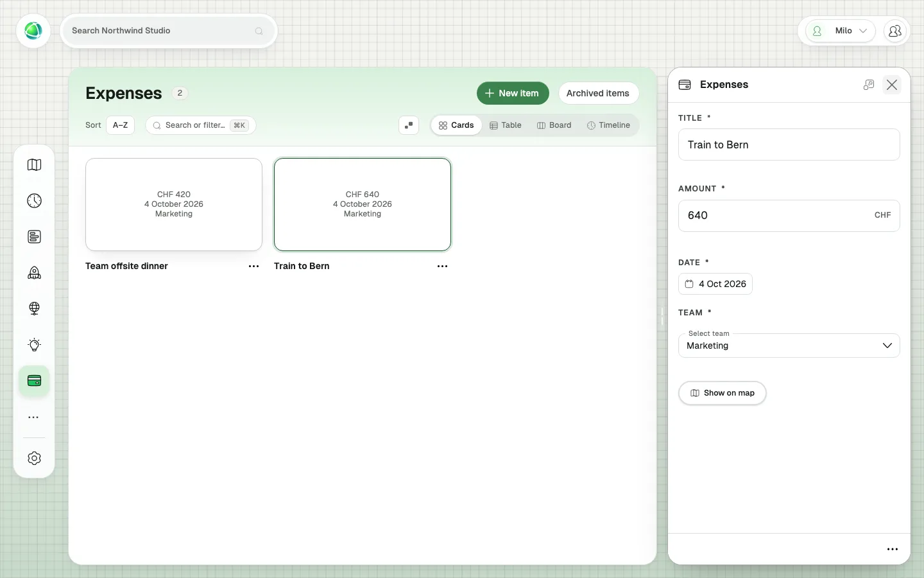Click the layout toggle icon beside Cards
The width and height of the screenshot is (924, 578).
(x=409, y=125)
